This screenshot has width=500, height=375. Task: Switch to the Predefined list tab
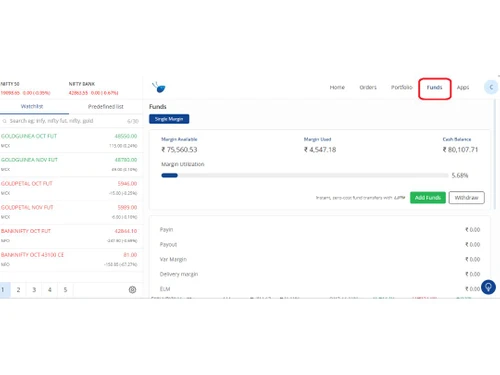(x=106, y=107)
